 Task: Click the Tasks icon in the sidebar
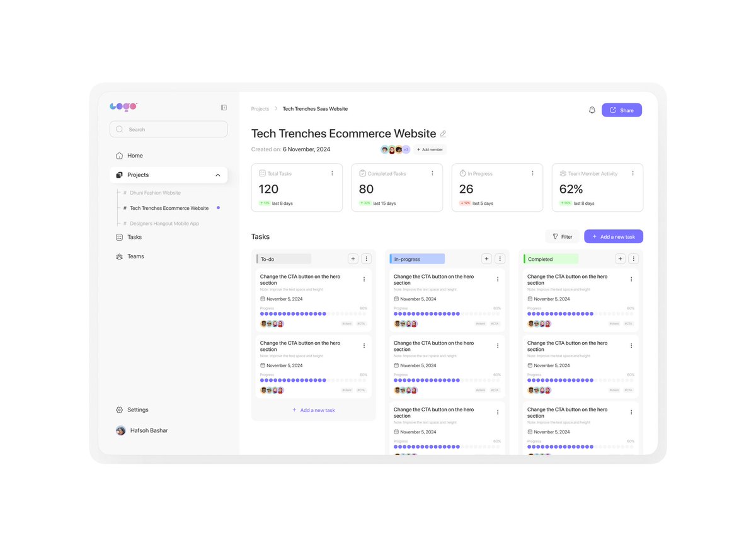[119, 237]
